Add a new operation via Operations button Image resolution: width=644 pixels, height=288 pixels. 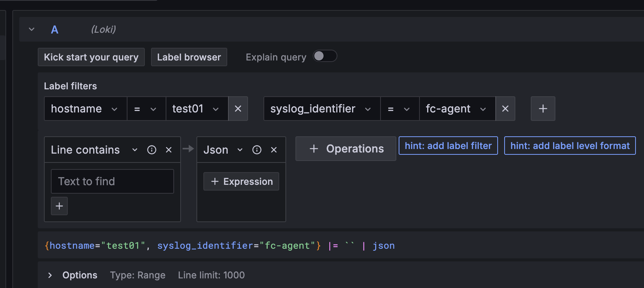pos(345,149)
